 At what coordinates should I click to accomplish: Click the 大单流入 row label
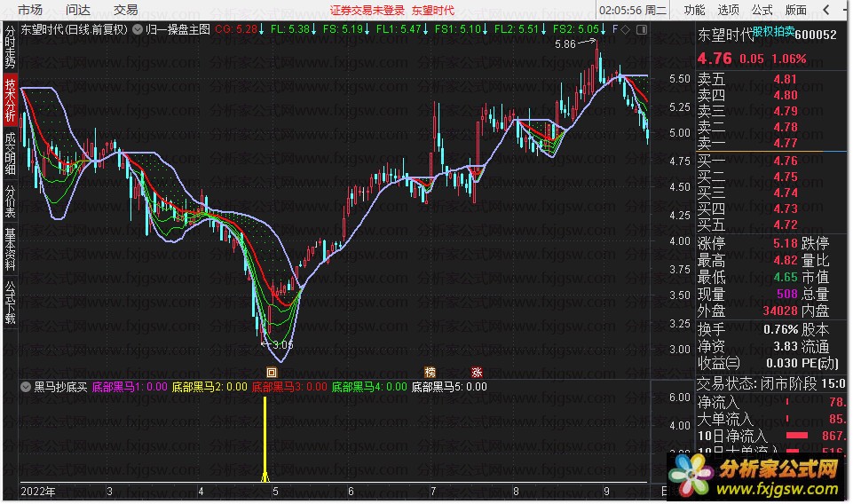[x=725, y=419]
